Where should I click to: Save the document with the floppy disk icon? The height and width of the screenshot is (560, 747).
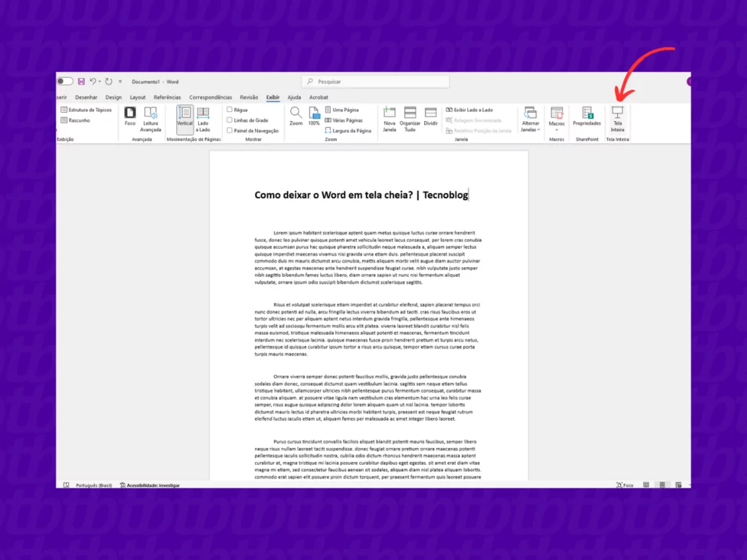[82, 82]
